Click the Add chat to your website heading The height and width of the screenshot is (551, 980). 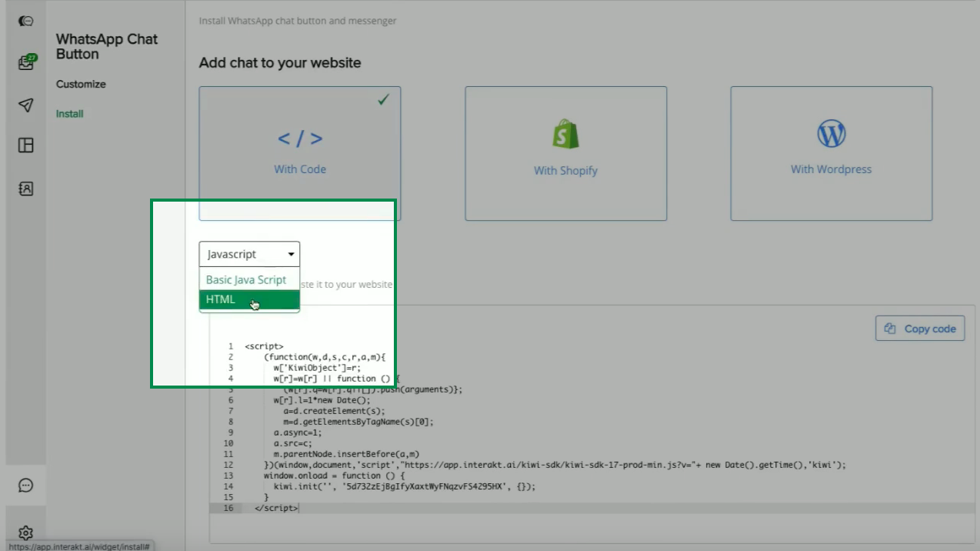pos(280,63)
